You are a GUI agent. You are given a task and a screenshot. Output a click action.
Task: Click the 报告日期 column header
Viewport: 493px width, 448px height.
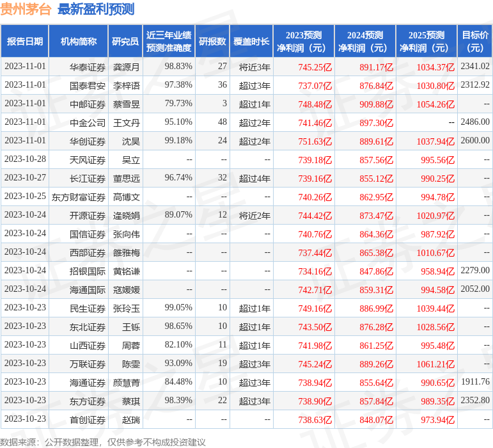24,41
